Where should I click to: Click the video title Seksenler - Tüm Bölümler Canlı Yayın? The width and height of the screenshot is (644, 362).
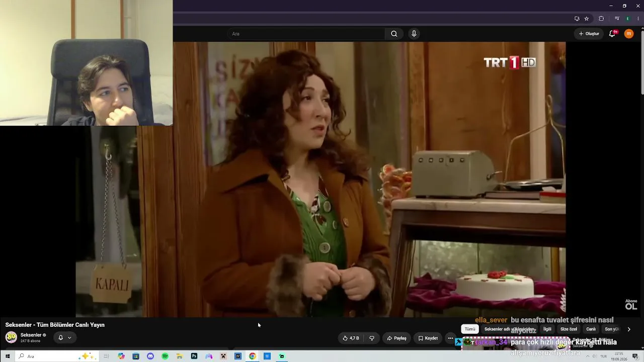point(55,325)
